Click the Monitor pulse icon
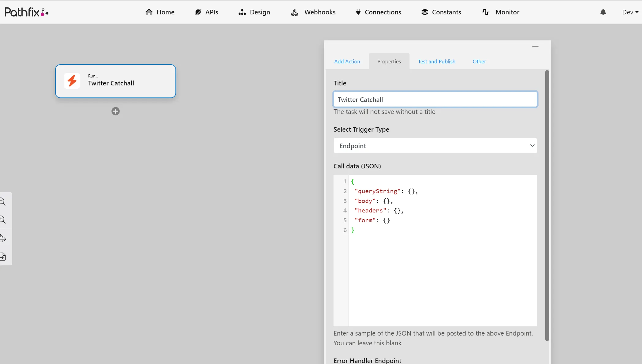Viewport: 642px width, 364px height. (485, 12)
